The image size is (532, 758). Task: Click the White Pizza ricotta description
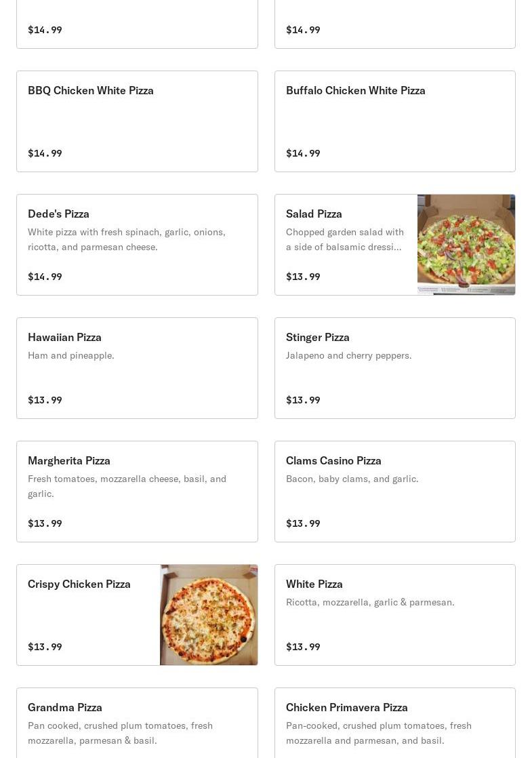click(370, 602)
